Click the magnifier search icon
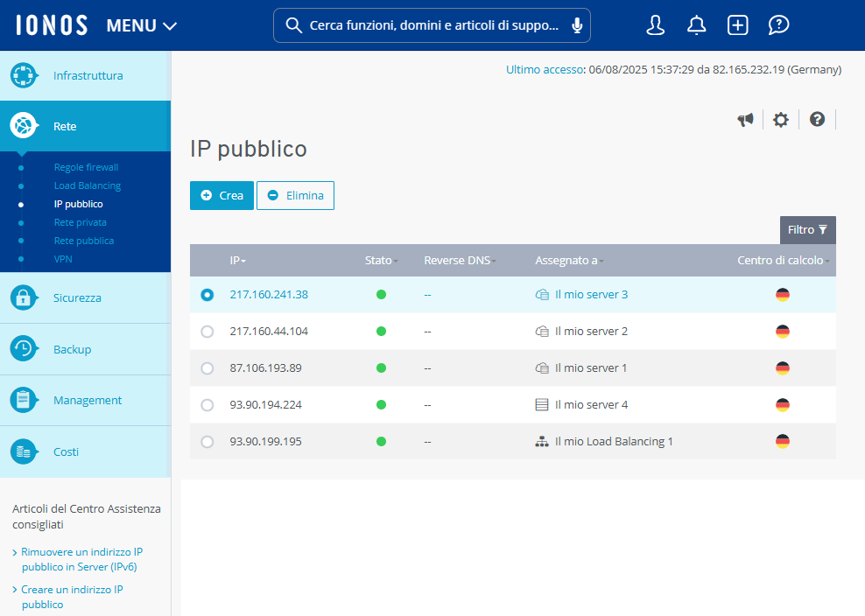Screen dimensions: 865x616 tap(293, 25)
